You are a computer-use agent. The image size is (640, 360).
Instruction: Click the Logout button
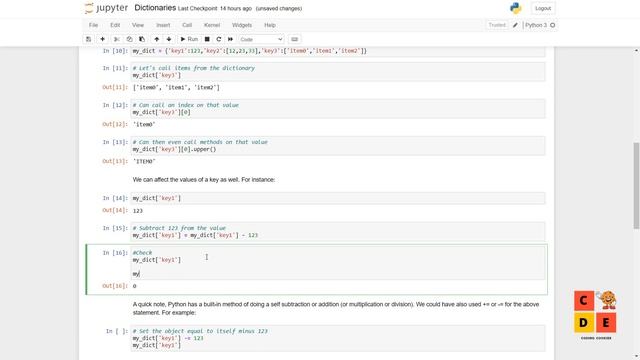click(543, 8)
